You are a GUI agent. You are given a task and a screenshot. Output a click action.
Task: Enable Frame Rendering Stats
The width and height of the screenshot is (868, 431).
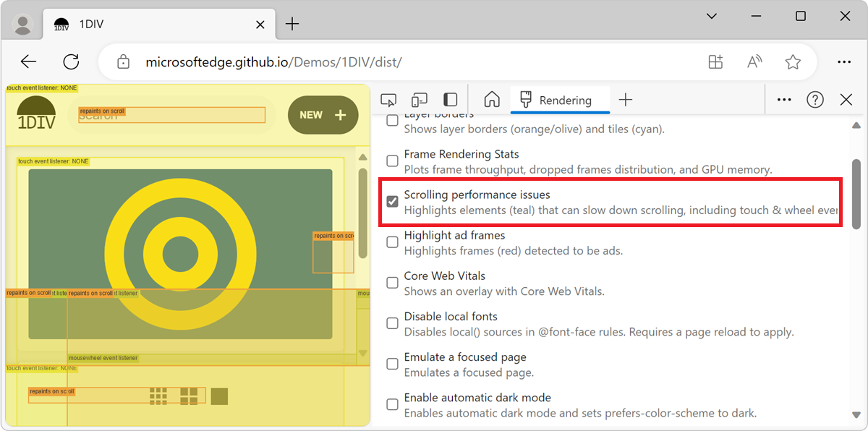391,161
